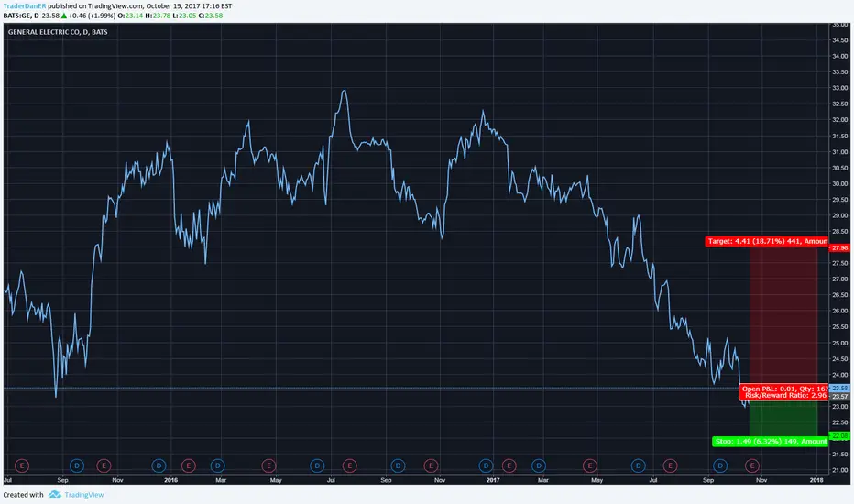The height and width of the screenshot is (504, 854).
Task: Click the open value 'O:23.14'
Action: pyautogui.click(x=130, y=16)
